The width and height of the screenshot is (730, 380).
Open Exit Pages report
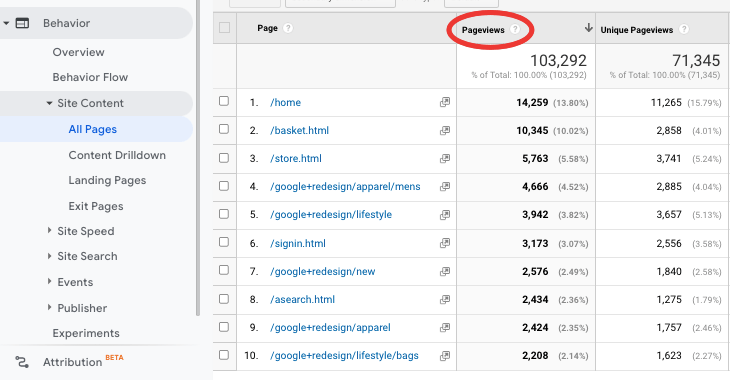coord(96,206)
